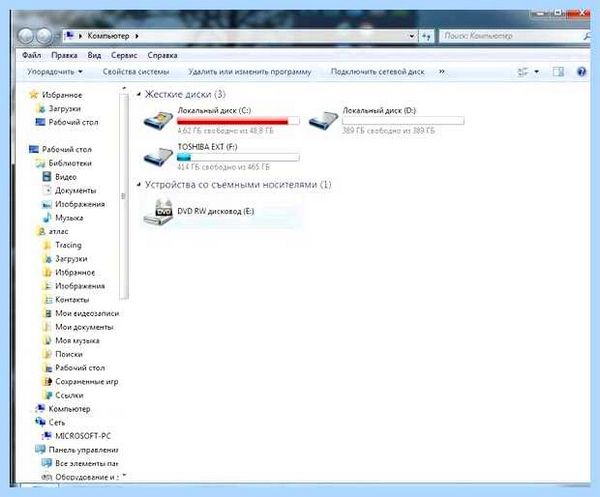The height and width of the screenshot is (497, 600).
Task: Click the navigation pane scrollbar
Action: click(x=124, y=196)
